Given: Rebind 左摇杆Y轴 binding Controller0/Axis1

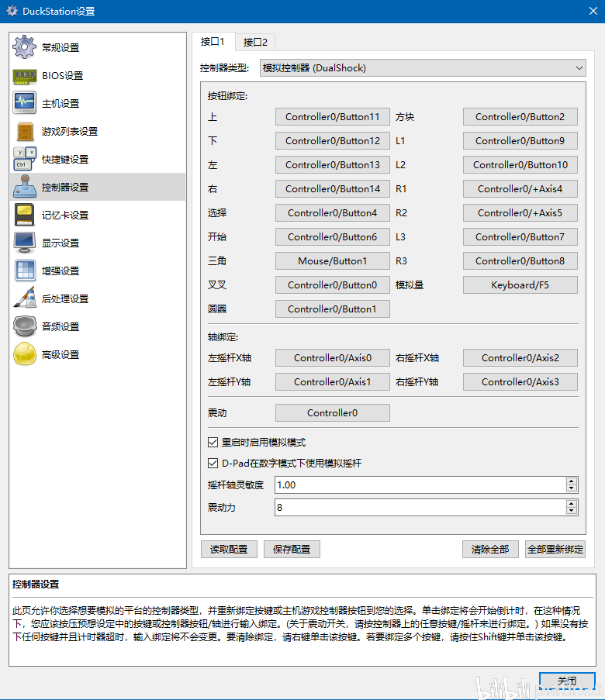Looking at the screenshot, I should (333, 381).
